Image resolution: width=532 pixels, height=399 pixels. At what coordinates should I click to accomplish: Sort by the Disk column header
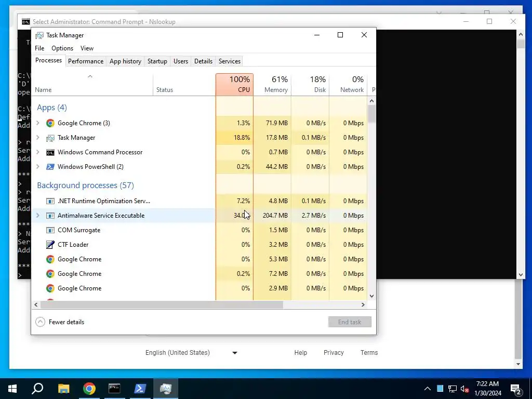(310, 85)
